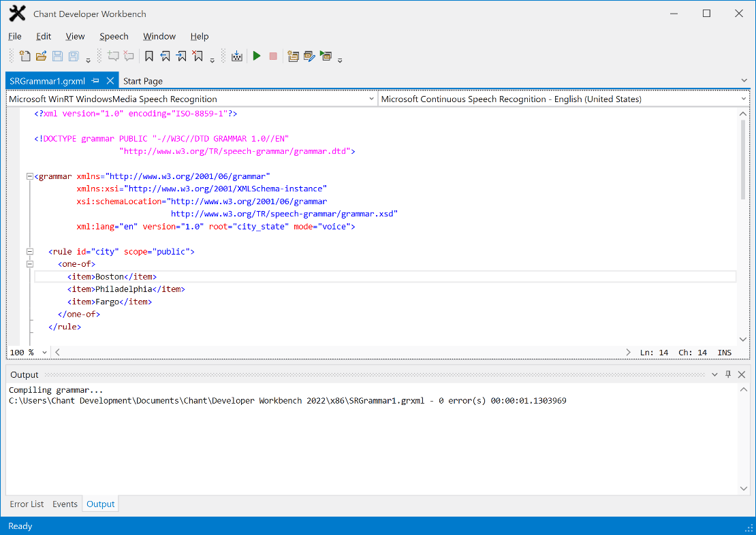The width and height of the screenshot is (756, 535).
Task: Open file toolbar overflow options arrow
Action: pyautogui.click(x=89, y=61)
